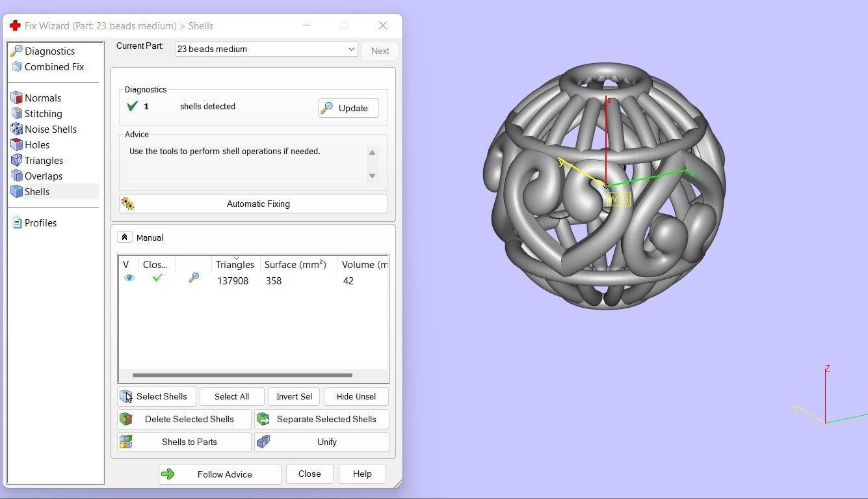868x499 pixels.
Task: Close the Fix Wizard via Close button
Action: click(x=309, y=474)
